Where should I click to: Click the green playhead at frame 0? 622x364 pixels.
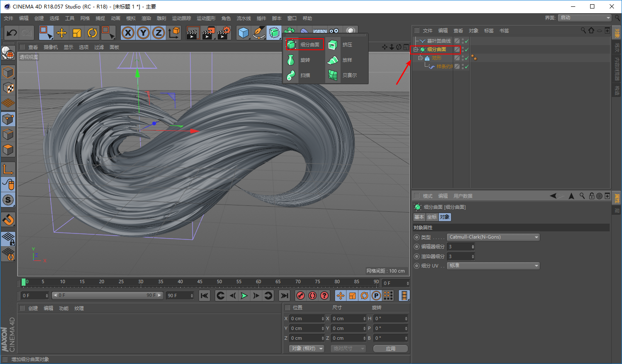(23, 282)
